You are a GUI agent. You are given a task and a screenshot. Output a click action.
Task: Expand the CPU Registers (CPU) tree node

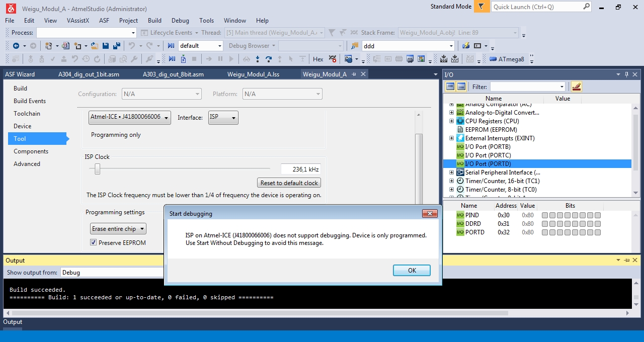(x=451, y=121)
